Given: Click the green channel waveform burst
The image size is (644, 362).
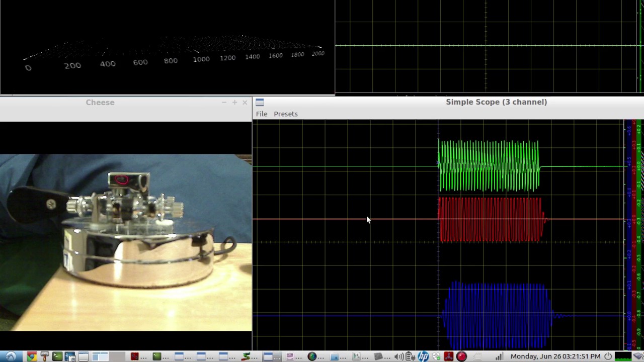Looking at the screenshot, I should click(489, 166).
